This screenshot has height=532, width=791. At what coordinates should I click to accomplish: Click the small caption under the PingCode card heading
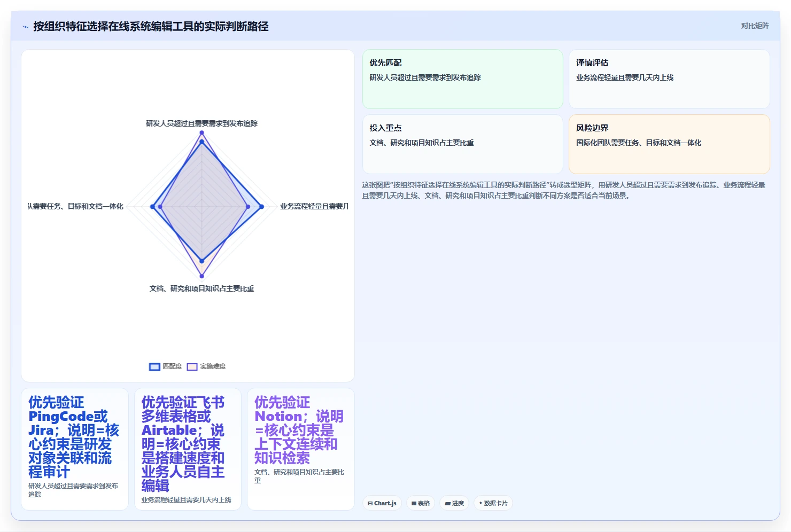[x=73, y=490]
